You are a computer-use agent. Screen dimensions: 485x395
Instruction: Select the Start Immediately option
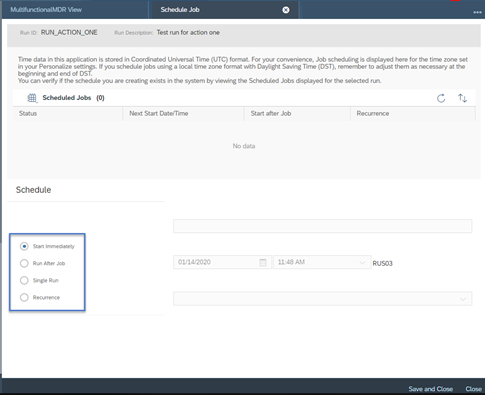pyautogui.click(x=24, y=246)
